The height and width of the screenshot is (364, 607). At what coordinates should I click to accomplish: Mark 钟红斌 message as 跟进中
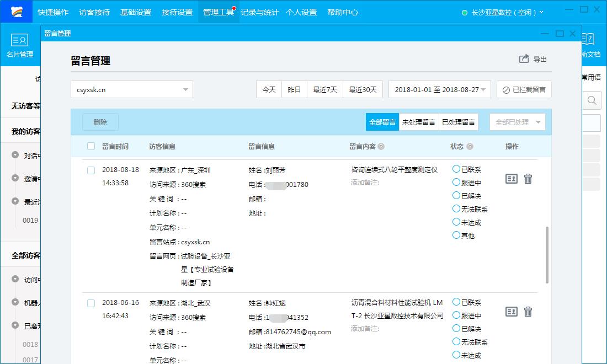click(x=456, y=315)
